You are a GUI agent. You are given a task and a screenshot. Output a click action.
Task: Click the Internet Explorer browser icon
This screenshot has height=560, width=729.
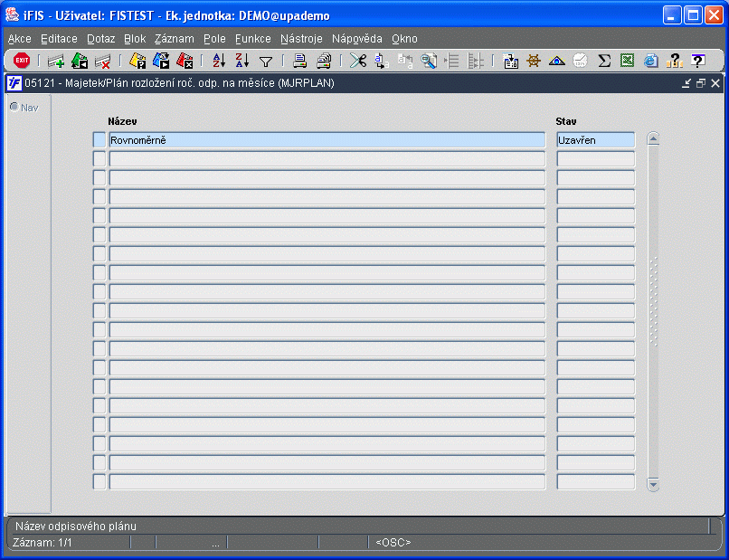coord(651,61)
